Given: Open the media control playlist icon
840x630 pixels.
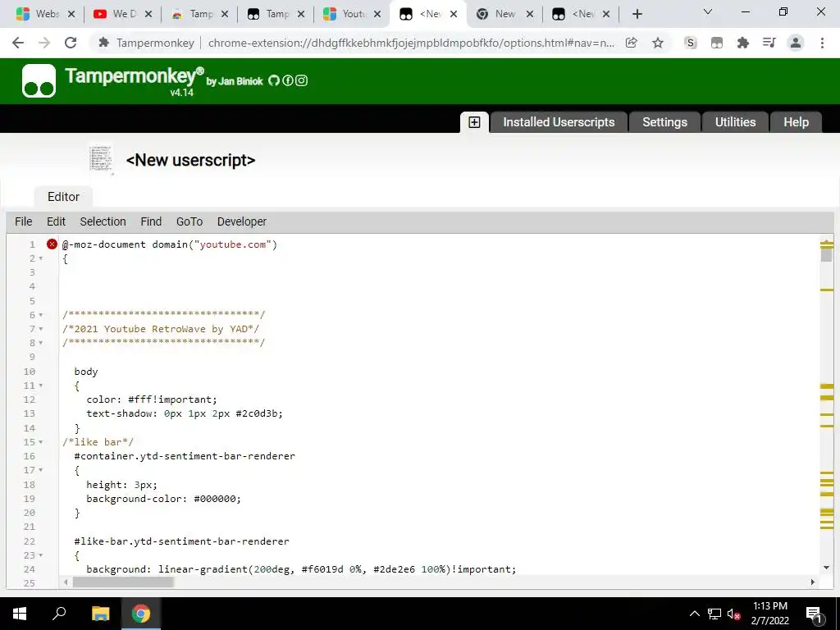Looking at the screenshot, I should [x=769, y=43].
